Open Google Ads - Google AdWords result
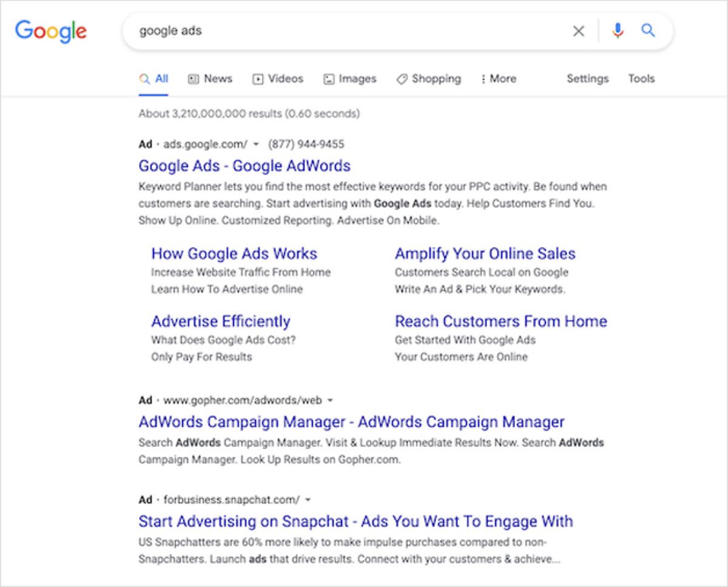Image resolution: width=728 pixels, height=587 pixels. point(244,166)
